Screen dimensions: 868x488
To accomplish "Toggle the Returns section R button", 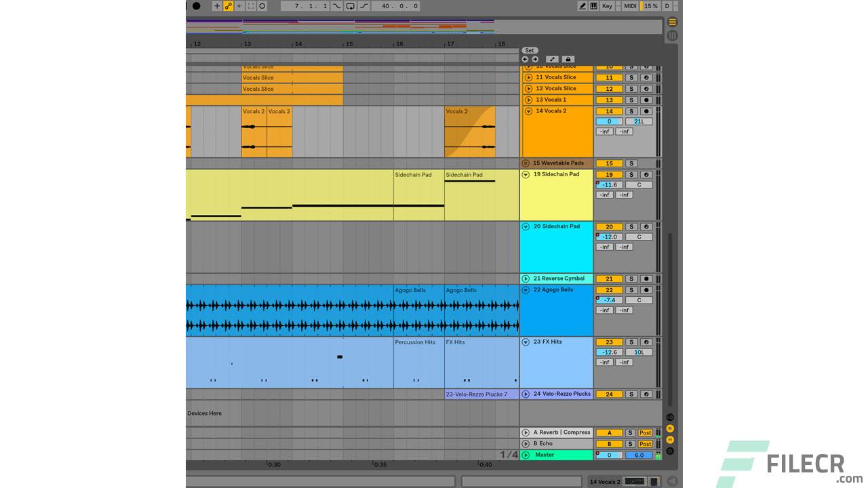I will tap(670, 428).
